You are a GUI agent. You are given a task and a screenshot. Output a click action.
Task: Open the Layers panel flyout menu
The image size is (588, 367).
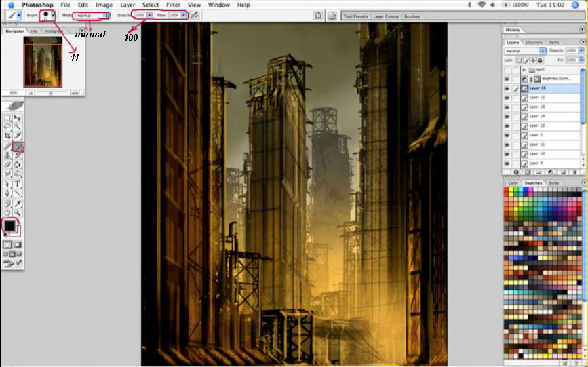583,42
